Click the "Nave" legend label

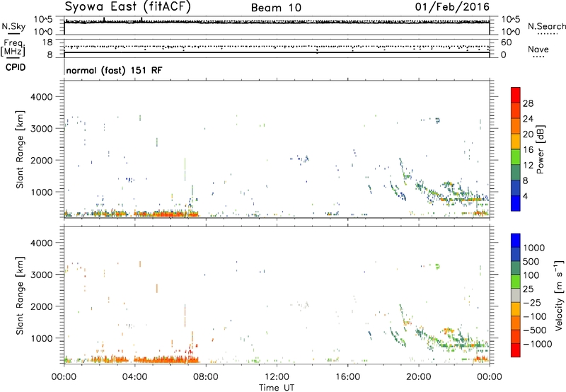pyautogui.click(x=538, y=49)
